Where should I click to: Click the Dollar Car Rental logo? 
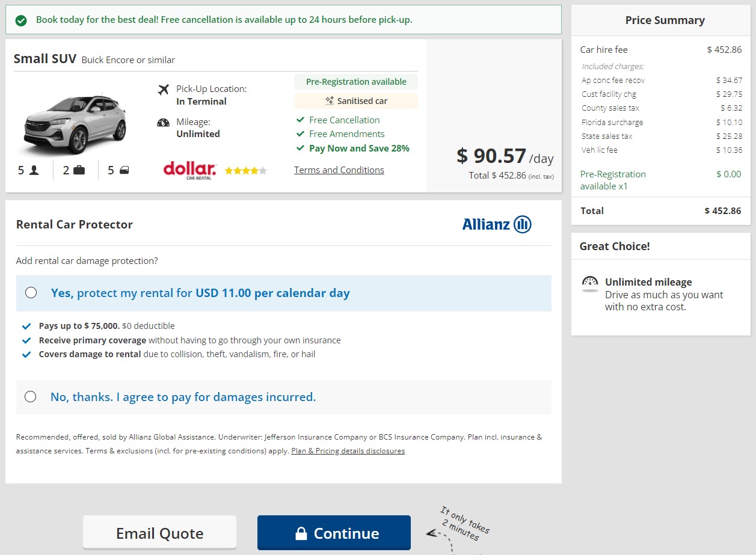189,170
